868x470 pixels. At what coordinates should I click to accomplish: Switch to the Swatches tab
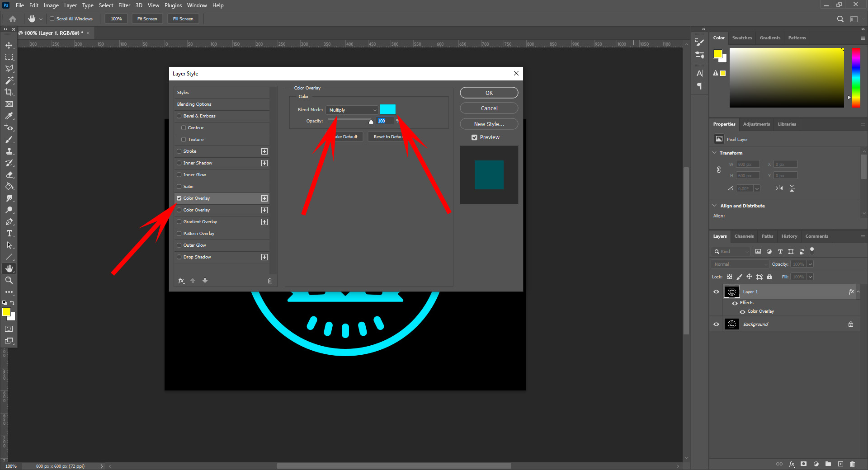742,38
